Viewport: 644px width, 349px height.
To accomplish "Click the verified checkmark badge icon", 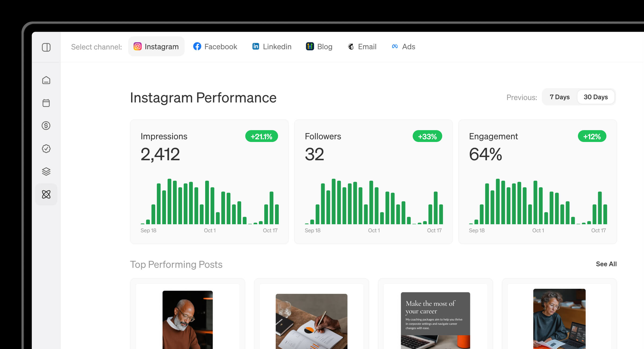I will (46, 149).
